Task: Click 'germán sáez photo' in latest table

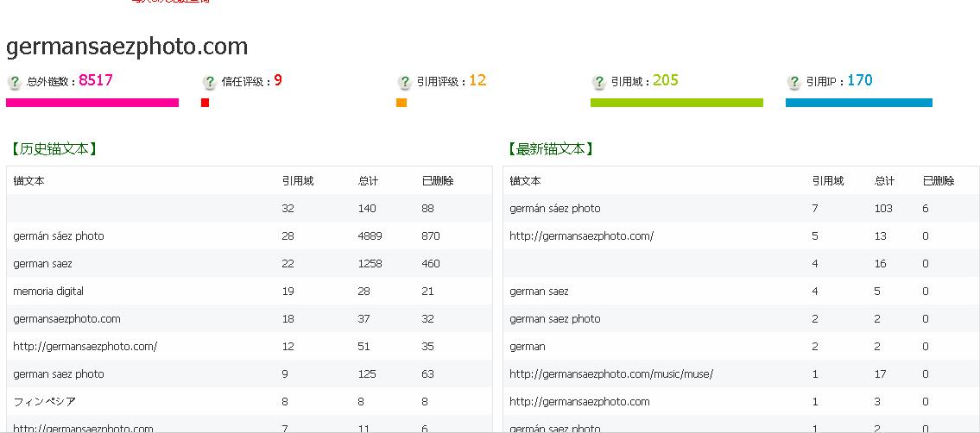Action: click(x=555, y=209)
